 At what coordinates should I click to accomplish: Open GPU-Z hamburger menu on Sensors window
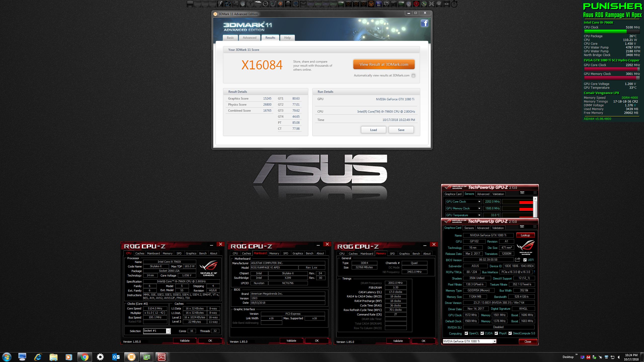click(535, 193)
